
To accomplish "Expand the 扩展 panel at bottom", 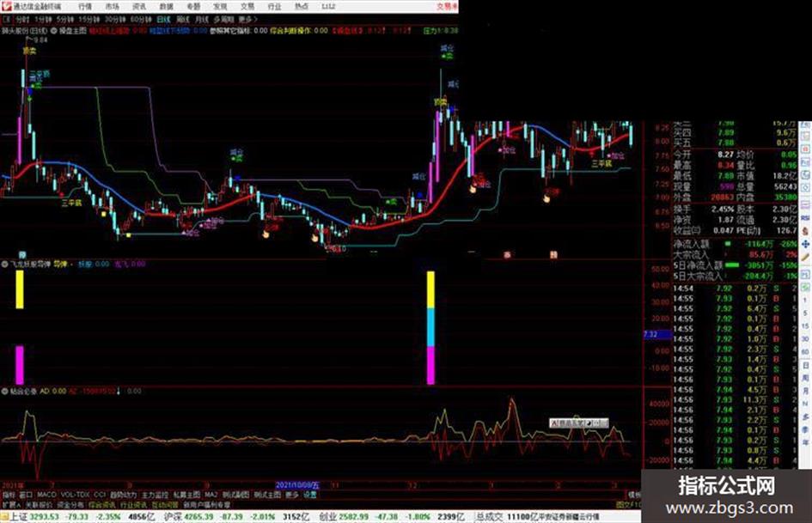I will pyautogui.click(x=10, y=504).
